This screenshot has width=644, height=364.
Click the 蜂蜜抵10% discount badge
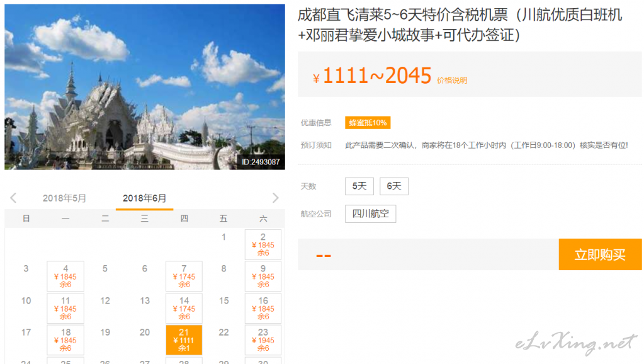(368, 123)
